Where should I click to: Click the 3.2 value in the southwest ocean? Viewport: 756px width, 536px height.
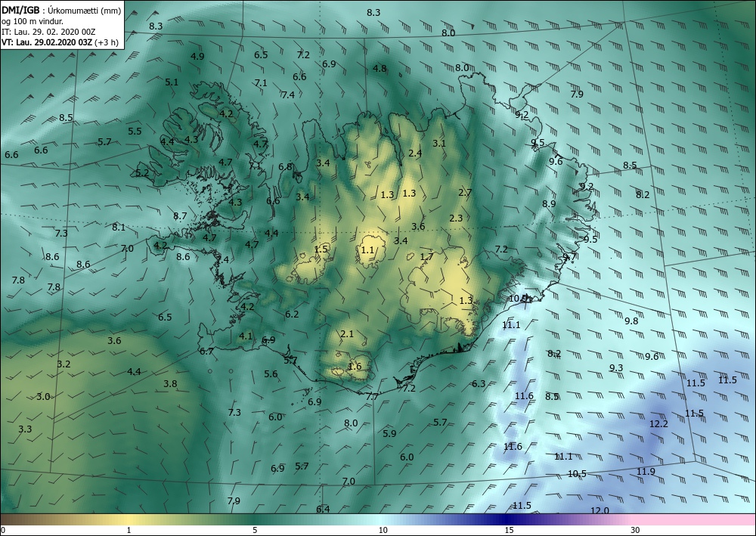(x=64, y=364)
